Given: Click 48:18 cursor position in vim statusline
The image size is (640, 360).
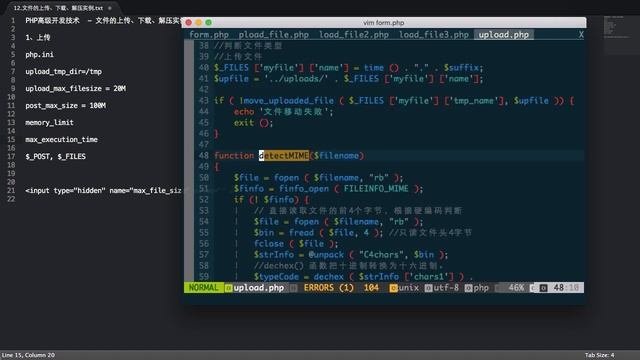Looking at the screenshot, I should click(x=566, y=288).
